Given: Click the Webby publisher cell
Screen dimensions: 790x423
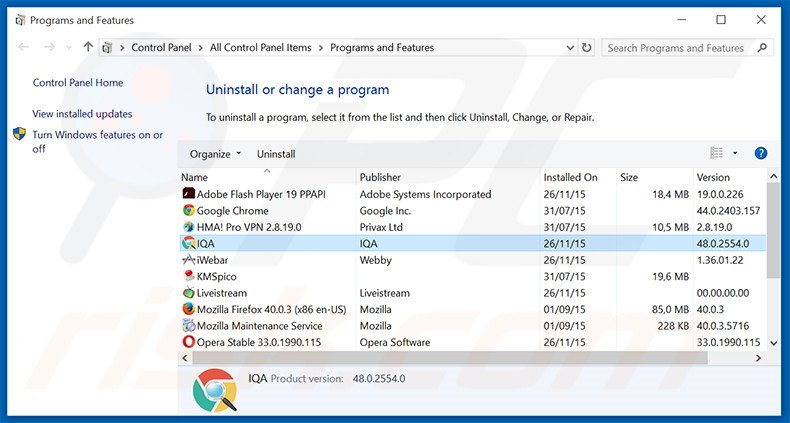Looking at the screenshot, I should [375, 260].
